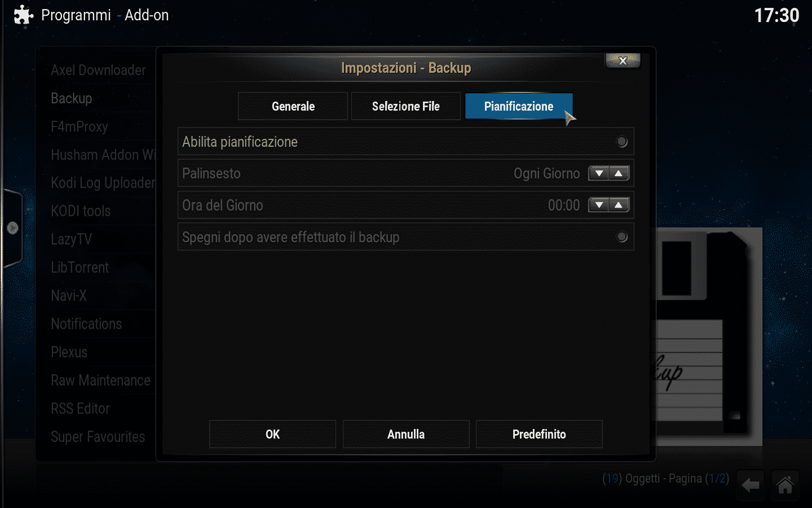Go back with the arrow icon
The width and height of the screenshot is (812, 508).
pos(751,485)
